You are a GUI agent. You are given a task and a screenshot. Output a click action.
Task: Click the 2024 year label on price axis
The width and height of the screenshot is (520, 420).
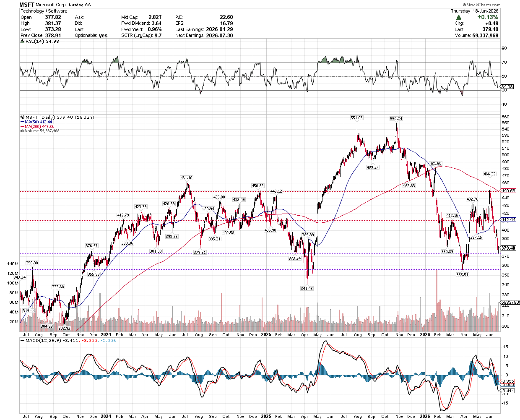pos(106,334)
